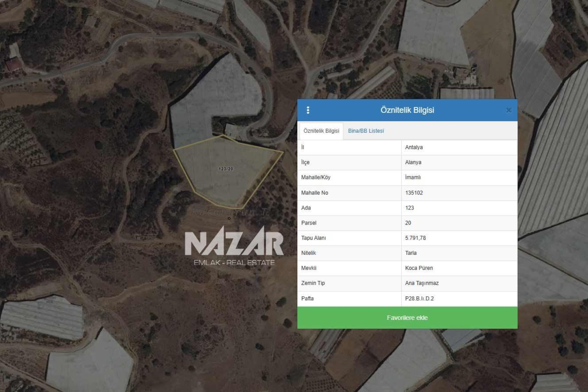Click the Öznitelik Bilgisi header title
This screenshot has height=392, width=588.
click(407, 110)
